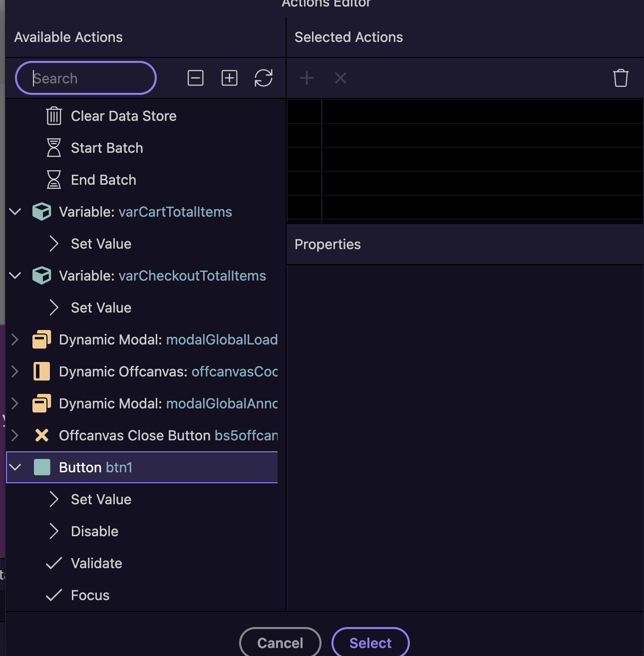The image size is (644, 656).
Task: Select the End Batch hourglass action
Action: pos(103,180)
